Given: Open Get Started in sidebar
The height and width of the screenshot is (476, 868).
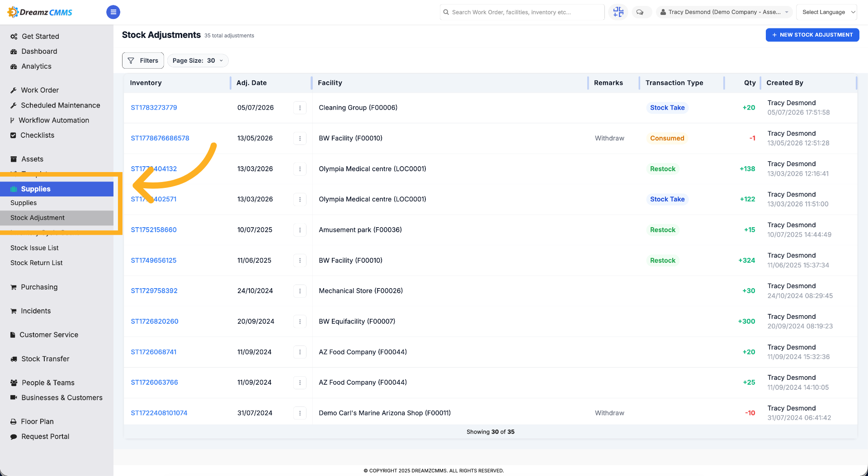Looking at the screenshot, I should point(40,36).
